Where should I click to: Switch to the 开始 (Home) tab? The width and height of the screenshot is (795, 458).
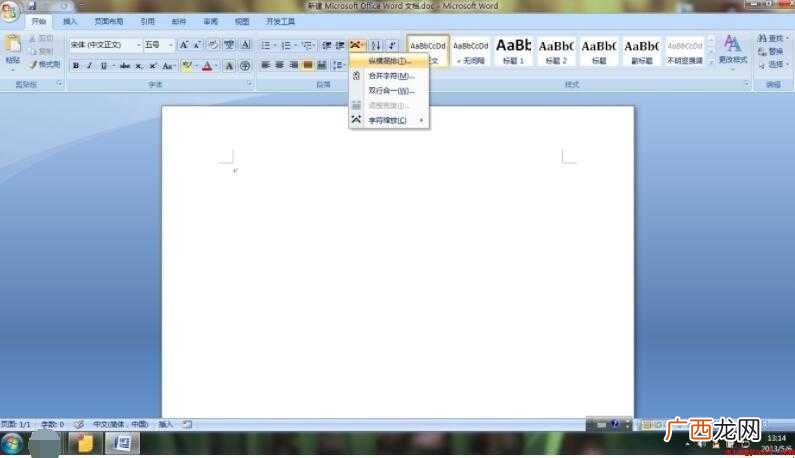point(39,21)
